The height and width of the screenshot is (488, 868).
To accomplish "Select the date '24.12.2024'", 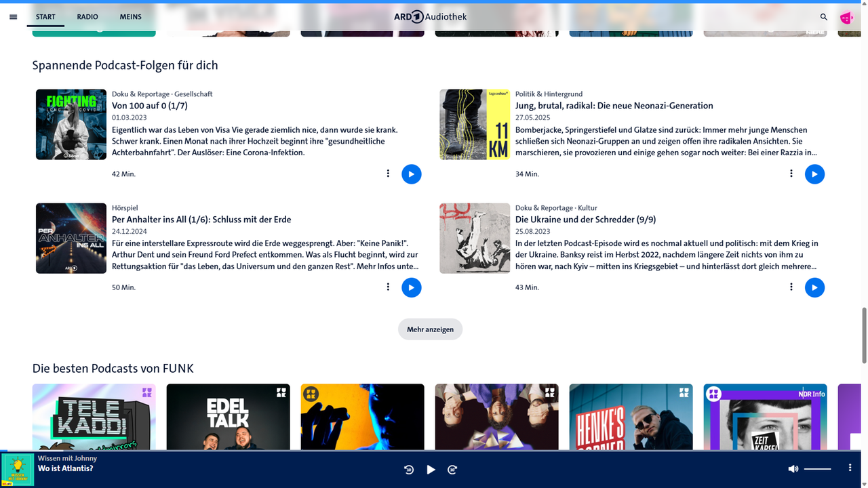I will pyautogui.click(x=129, y=231).
